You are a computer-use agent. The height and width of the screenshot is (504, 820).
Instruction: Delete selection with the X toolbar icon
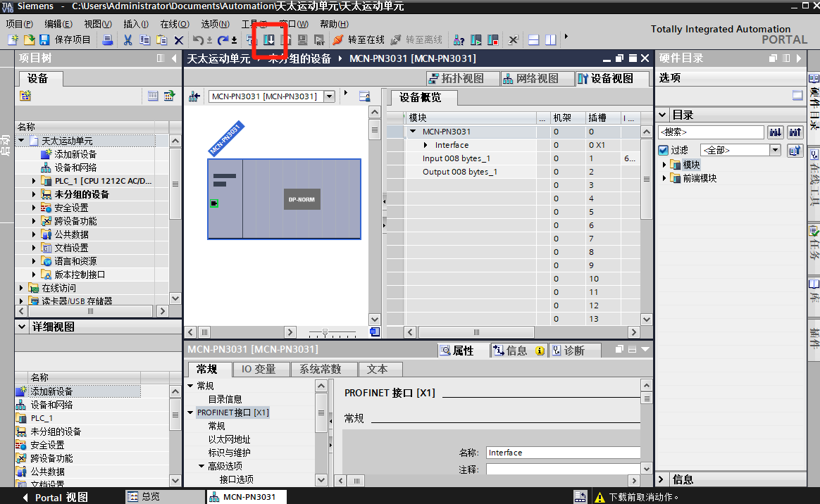point(179,39)
